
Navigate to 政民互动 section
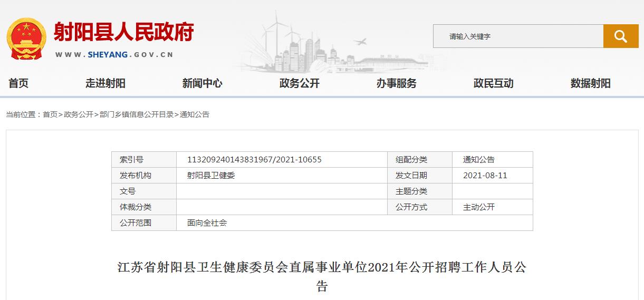(x=493, y=83)
